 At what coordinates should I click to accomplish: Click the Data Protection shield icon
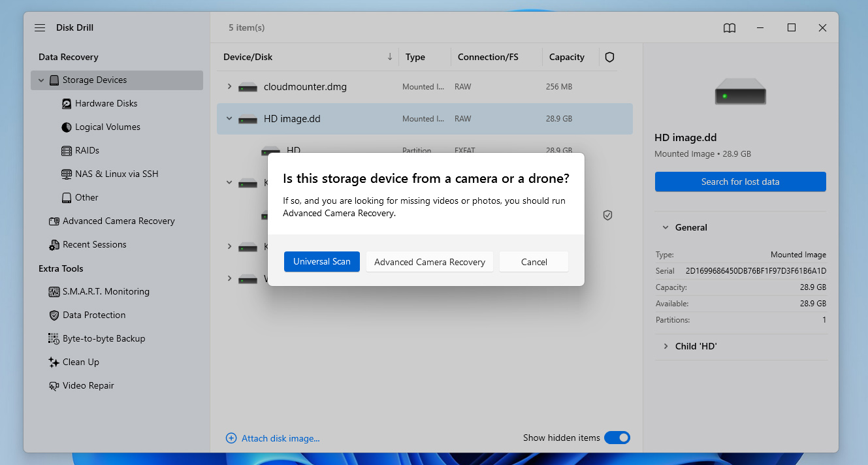point(54,315)
